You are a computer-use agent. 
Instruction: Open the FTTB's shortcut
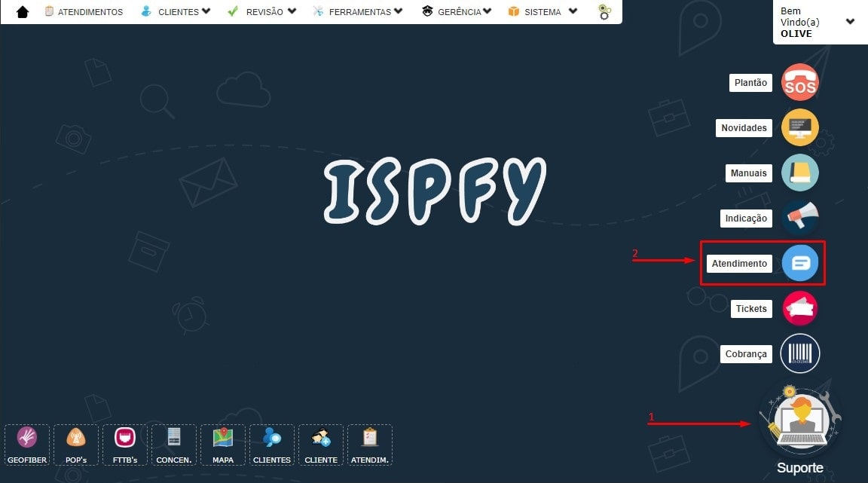click(125, 445)
